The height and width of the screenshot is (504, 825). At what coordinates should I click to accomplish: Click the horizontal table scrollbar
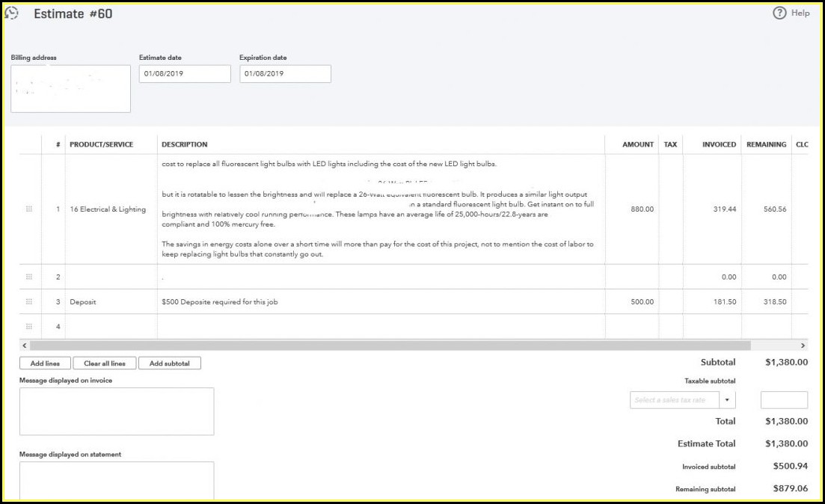point(389,346)
